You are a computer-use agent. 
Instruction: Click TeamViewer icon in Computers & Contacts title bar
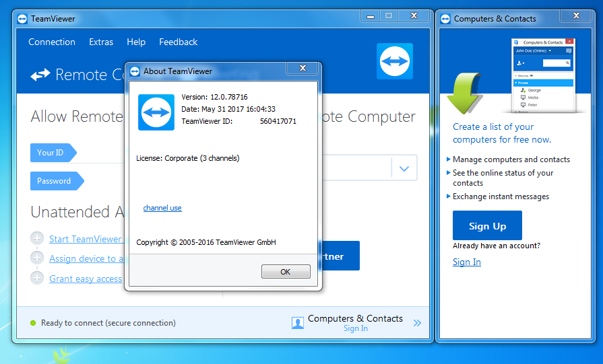pyautogui.click(x=445, y=18)
